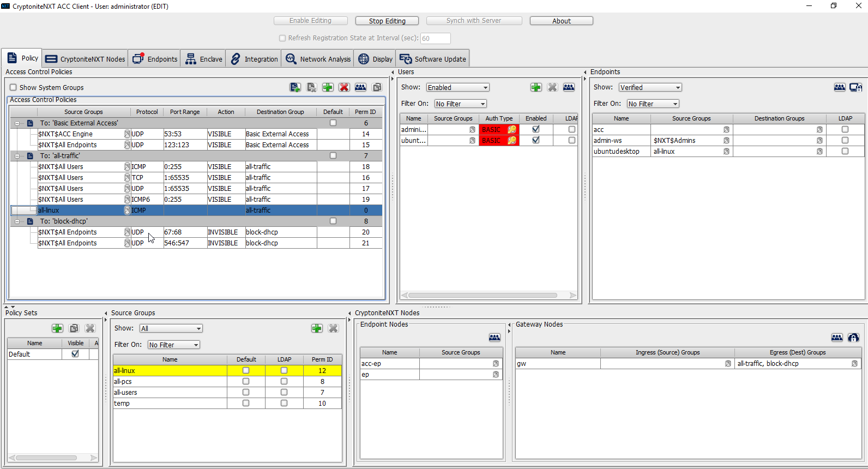Click the gray delete icon in Policy Sets panel
Screen dimensions: 868x469
[90, 328]
